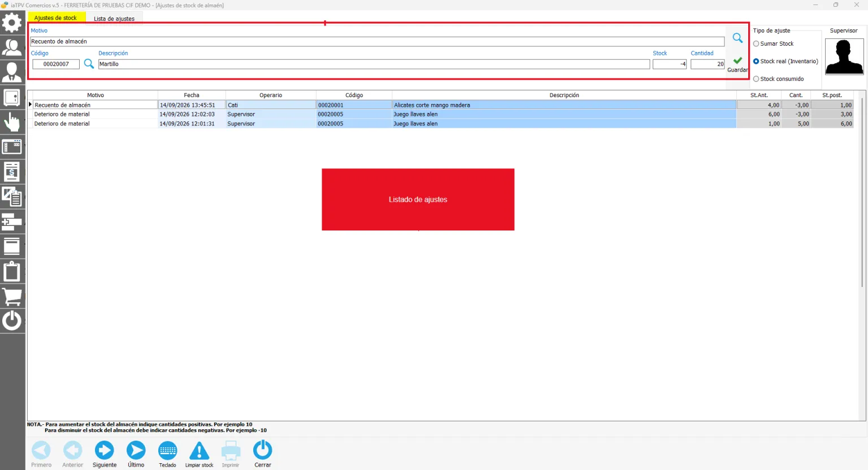Click the Guardar green checkmark icon
Screen dimensions: 868x470
737,60
